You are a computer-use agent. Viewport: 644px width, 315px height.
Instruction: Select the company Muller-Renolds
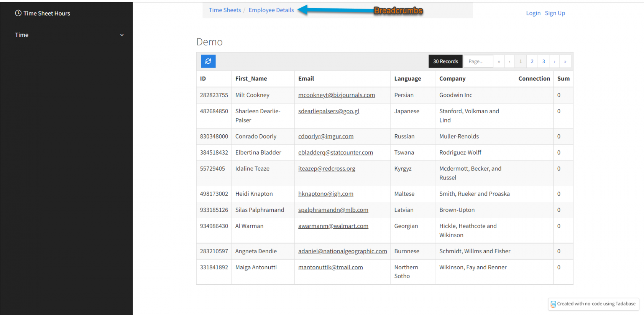(x=459, y=137)
